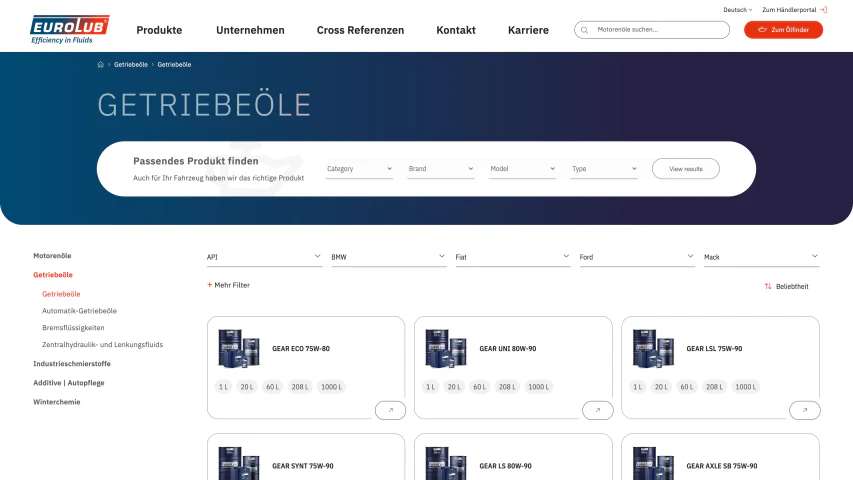Click the search magnifier icon
This screenshot has height=480, width=853.
coord(584,30)
